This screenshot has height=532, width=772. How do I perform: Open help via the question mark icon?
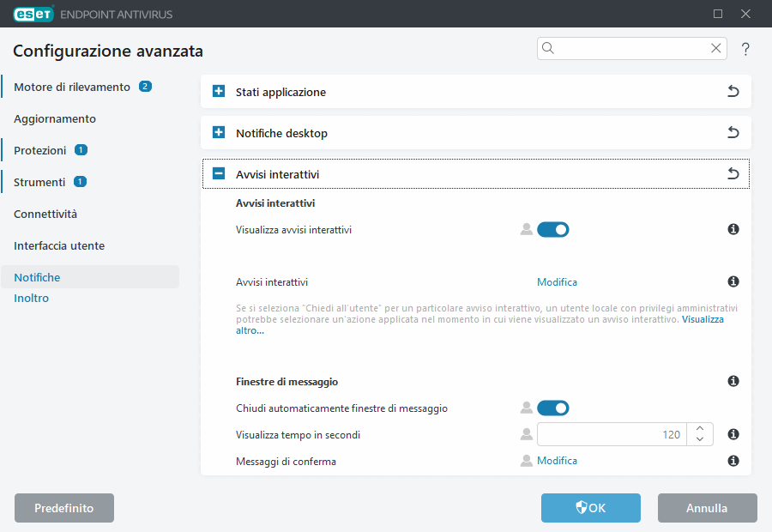coord(745,49)
